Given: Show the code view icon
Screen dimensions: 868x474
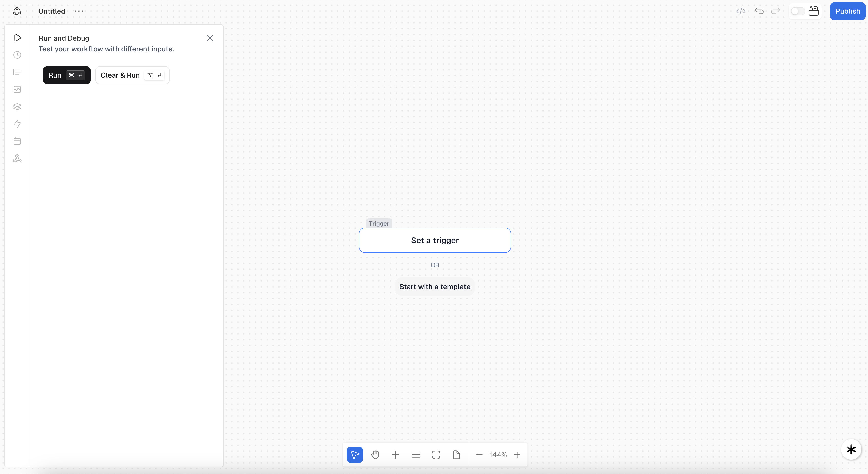Looking at the screenshot, I should point(741,11).
